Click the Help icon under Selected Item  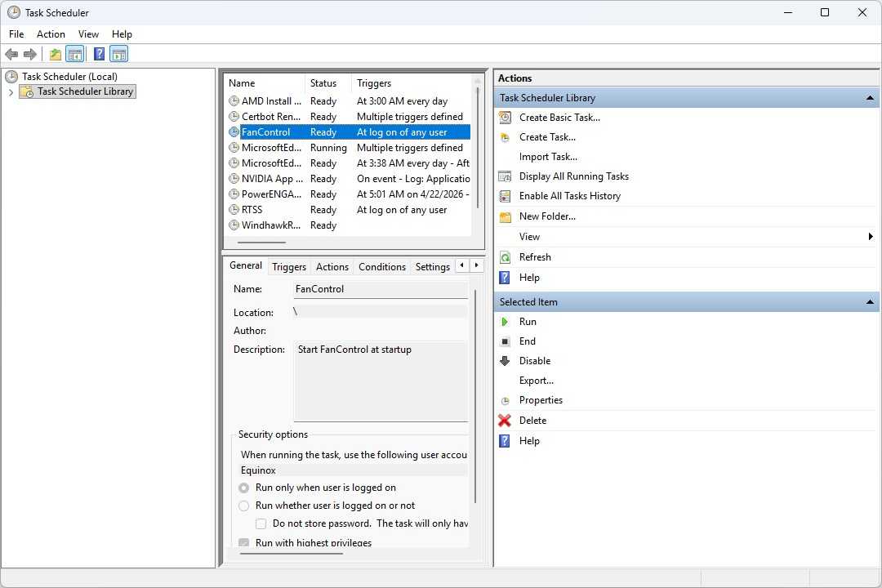pos(506,441)
